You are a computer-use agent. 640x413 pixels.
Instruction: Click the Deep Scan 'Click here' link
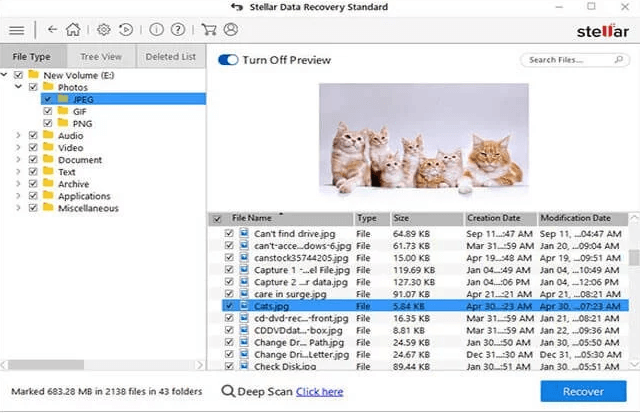tap(320, 392)
